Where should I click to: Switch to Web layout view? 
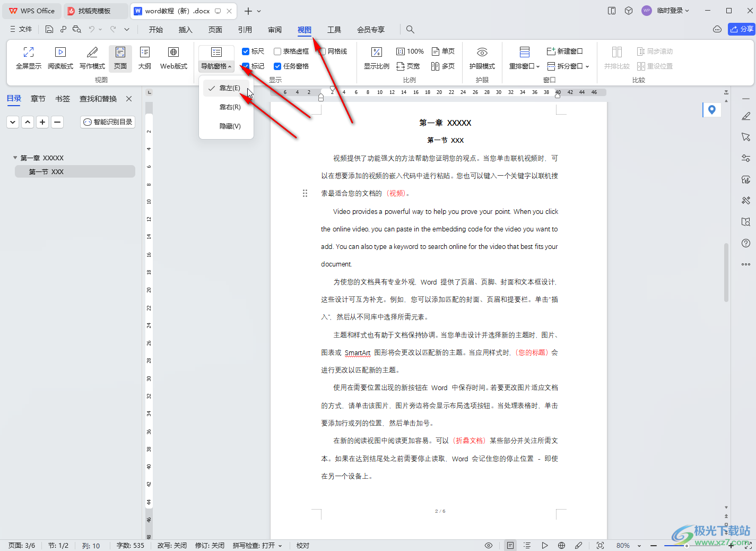coord(173,58)
